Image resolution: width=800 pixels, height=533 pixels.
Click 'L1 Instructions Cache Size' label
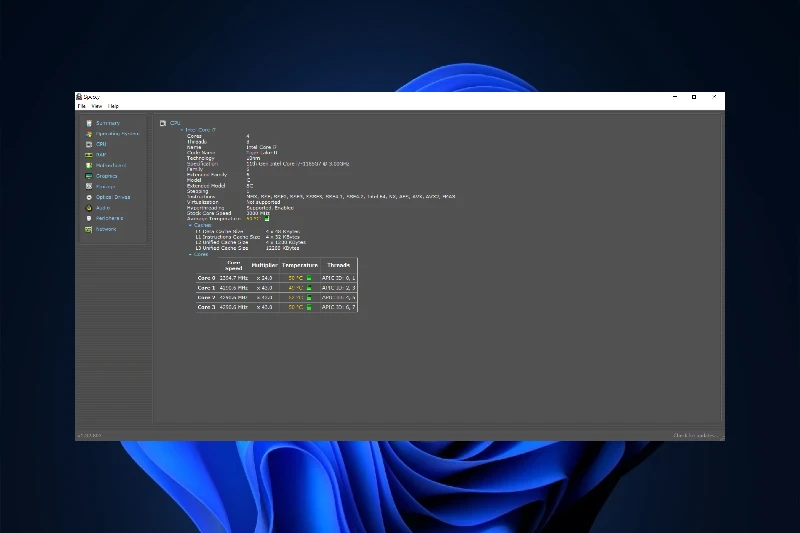pos(228,237)
